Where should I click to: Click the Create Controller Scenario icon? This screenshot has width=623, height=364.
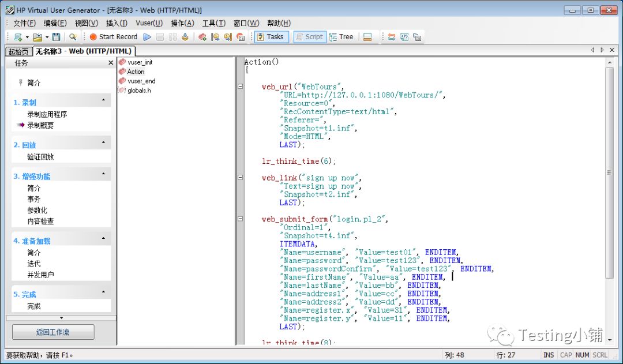coord(202,37)
